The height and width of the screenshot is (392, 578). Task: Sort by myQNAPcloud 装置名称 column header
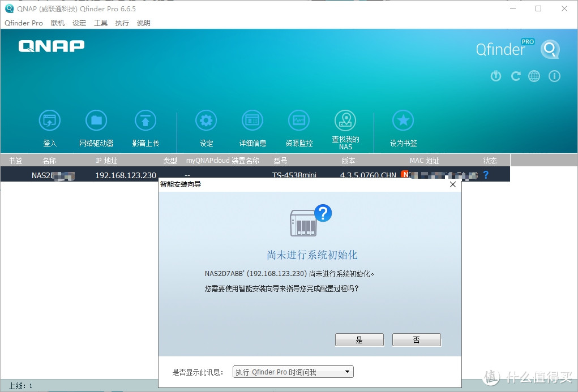(x=222, y=161)
